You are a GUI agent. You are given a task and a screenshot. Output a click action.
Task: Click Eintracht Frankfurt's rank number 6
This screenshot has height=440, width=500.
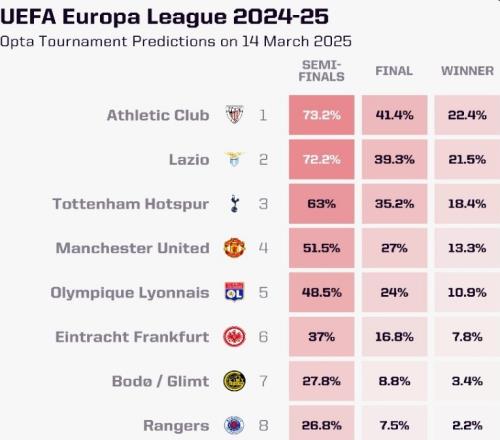coord(263,337)
